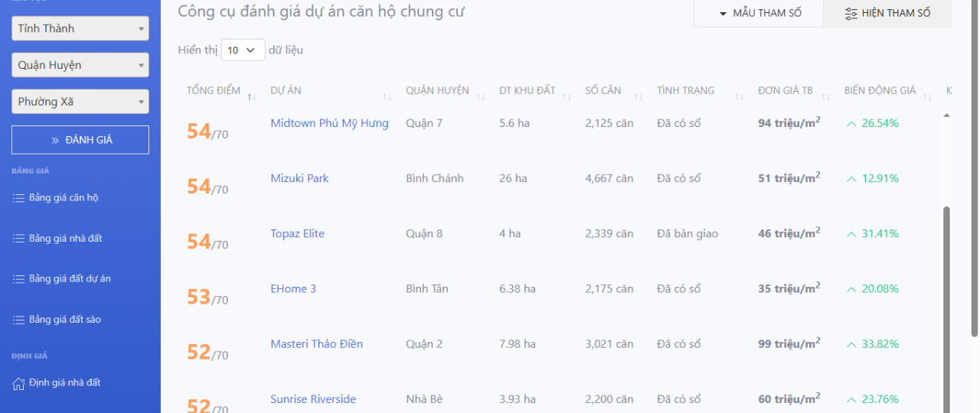Click up-arrow icon beside 26.54%
Screen dimensions: 980x413
[x=851, y=123]
